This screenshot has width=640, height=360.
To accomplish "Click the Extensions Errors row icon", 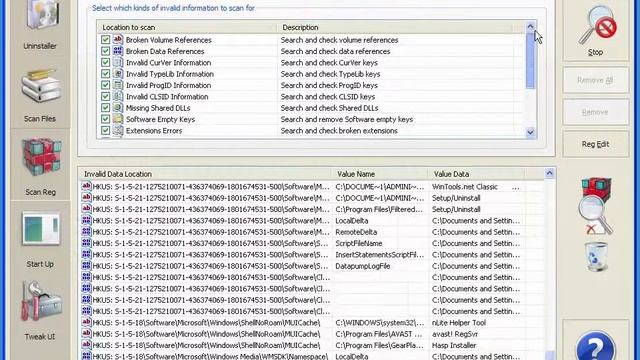I will (x=118, y=130).
